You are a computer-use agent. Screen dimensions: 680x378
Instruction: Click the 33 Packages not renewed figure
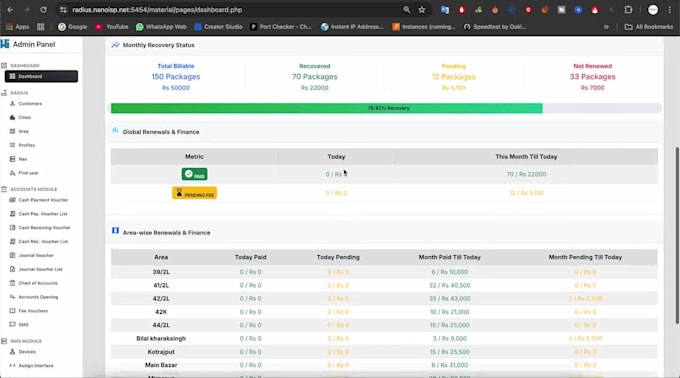[592, 77]
